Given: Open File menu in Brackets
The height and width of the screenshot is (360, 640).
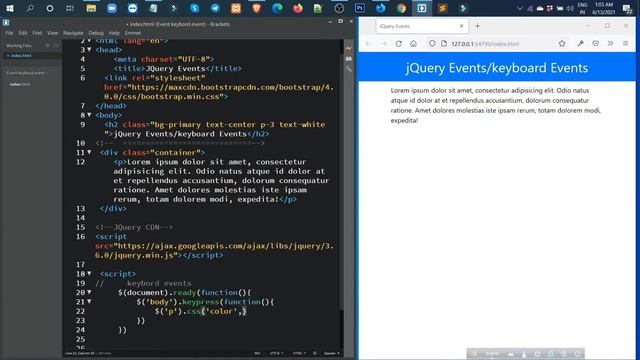Looking at the screenshot, I should tap(9, 33).
